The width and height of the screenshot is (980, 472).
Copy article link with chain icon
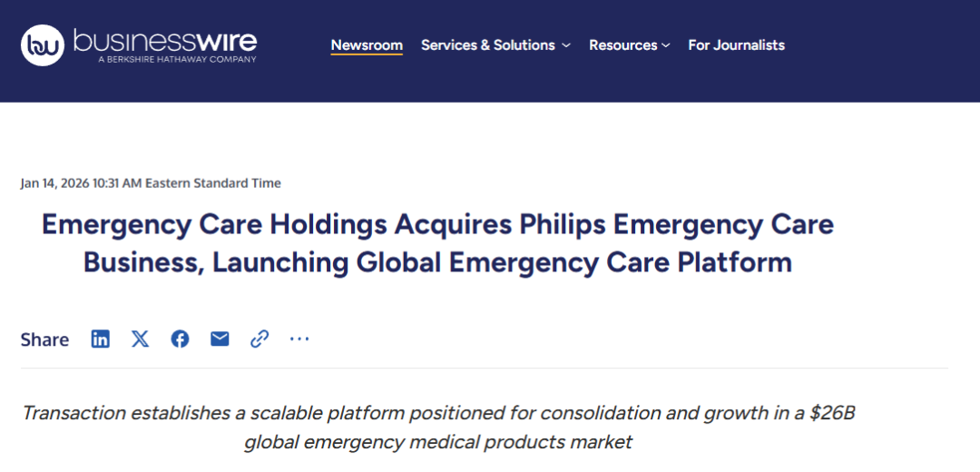click(260, 339)
